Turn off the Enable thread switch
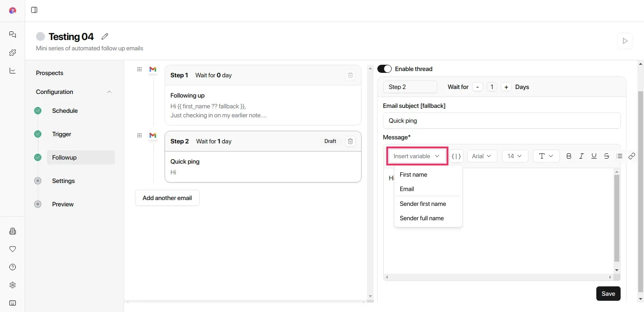The width and height of the screenshot is (644, 312). pyautogui.click(x=385, y=69)
